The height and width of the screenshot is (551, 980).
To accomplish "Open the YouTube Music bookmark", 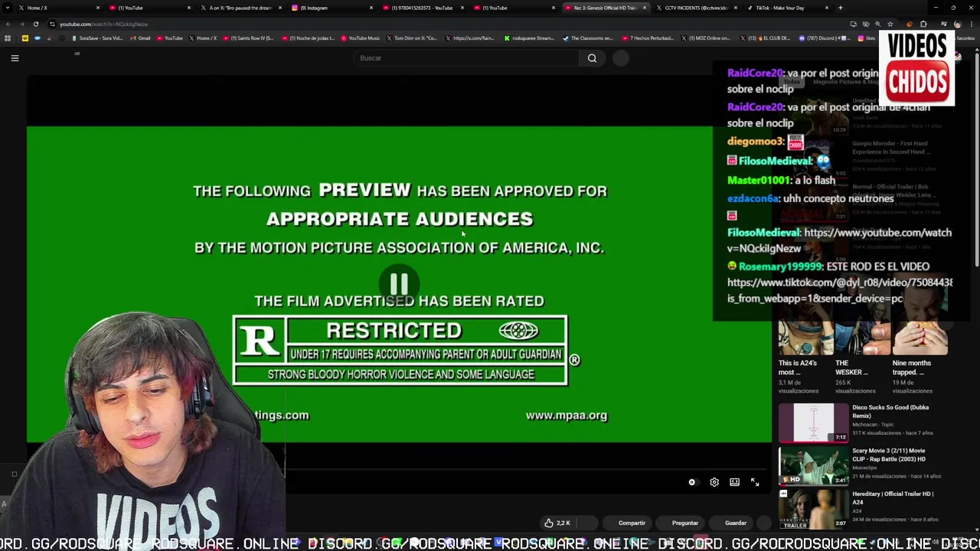I will coord(361,38).
